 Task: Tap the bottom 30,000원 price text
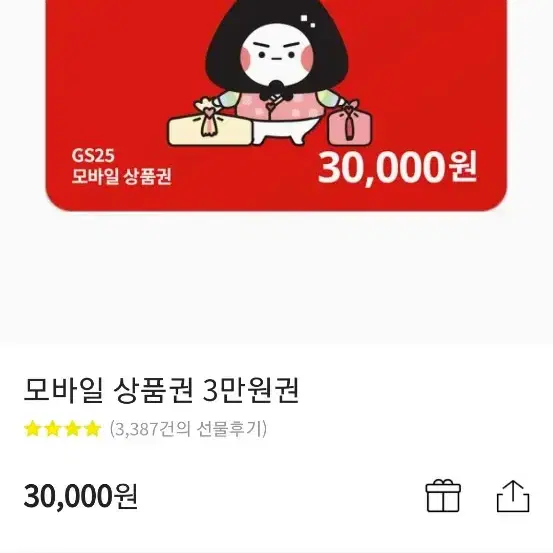(81, 496)
